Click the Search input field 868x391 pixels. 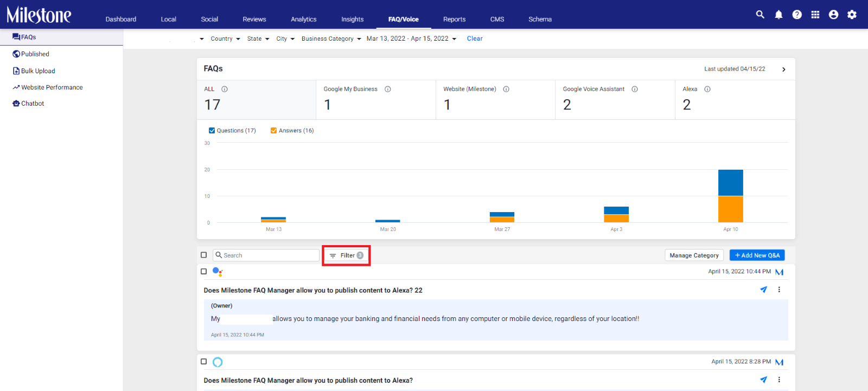[266, 255]
